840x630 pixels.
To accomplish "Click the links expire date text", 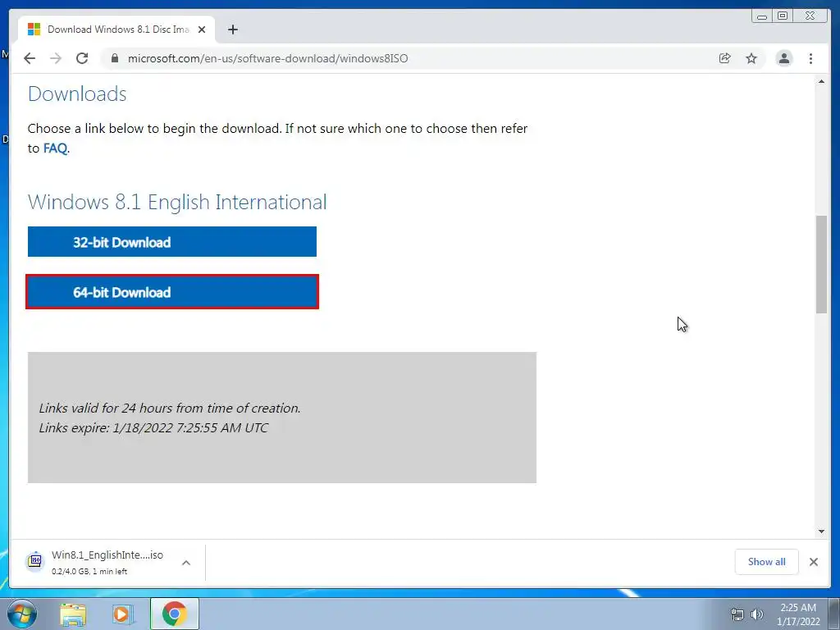I will (153, 427).
